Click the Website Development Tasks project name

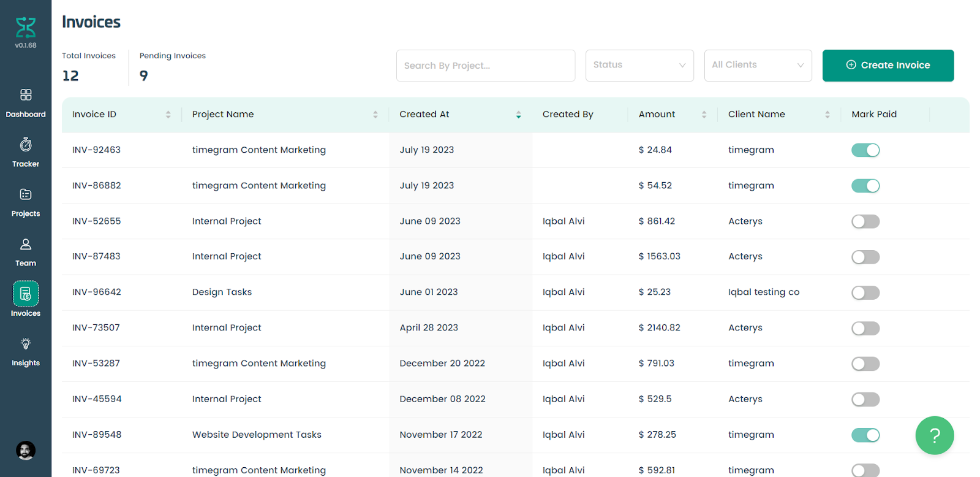[x=257, y=435]
